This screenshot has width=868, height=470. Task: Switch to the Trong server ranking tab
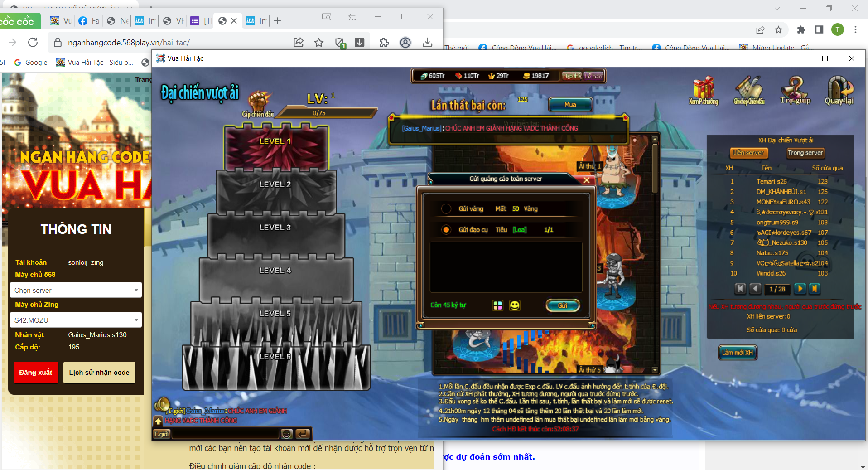805,153
